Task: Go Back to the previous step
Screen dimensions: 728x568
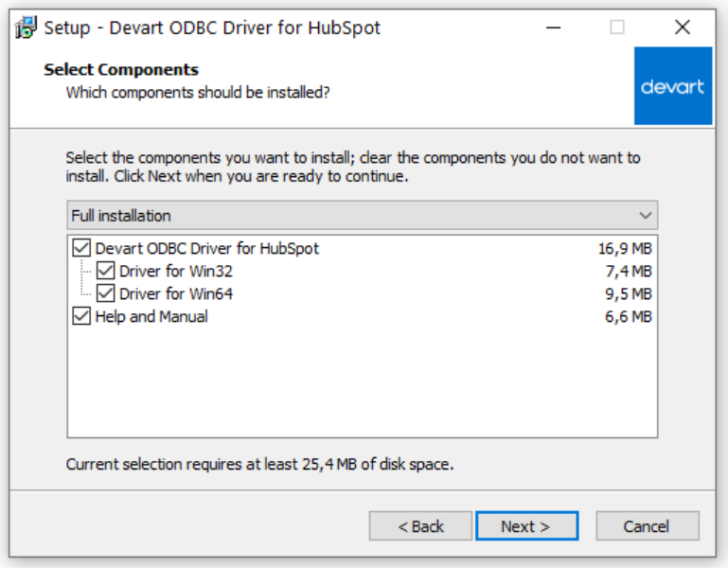Action: (420, 526)
